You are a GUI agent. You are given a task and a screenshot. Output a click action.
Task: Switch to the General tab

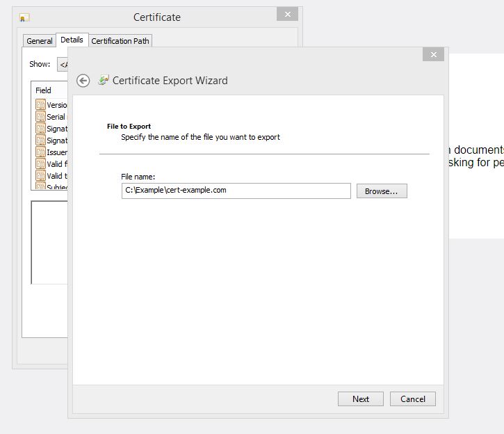click(x=40, y=41)
